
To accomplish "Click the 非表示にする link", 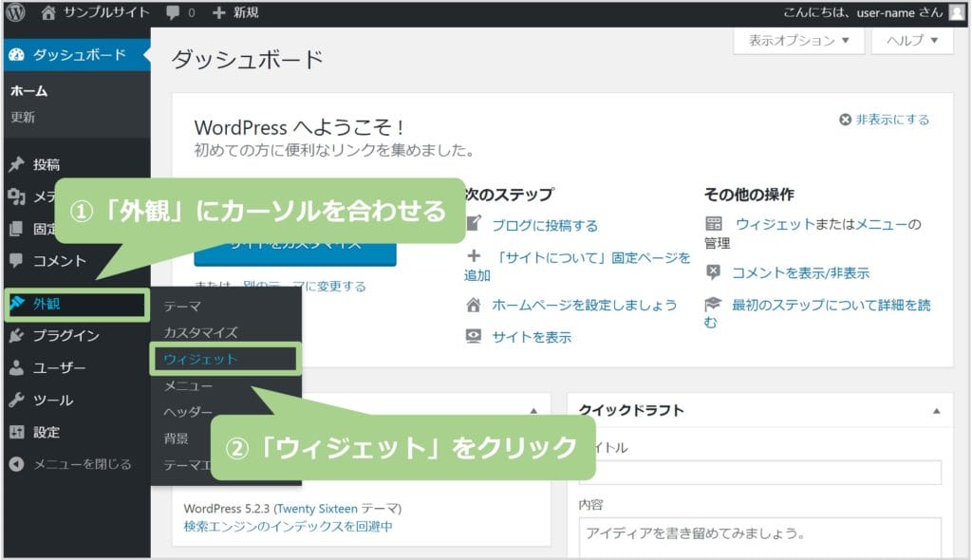I will pyautogui.click(x=892, y=120).
